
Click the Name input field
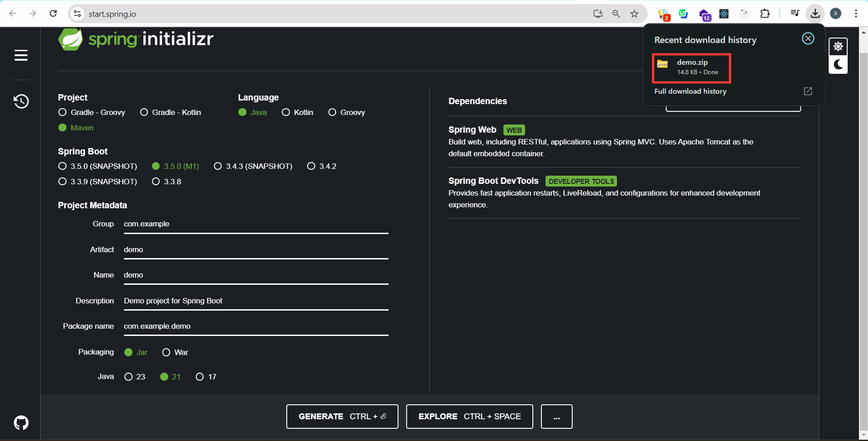(256, 275)
